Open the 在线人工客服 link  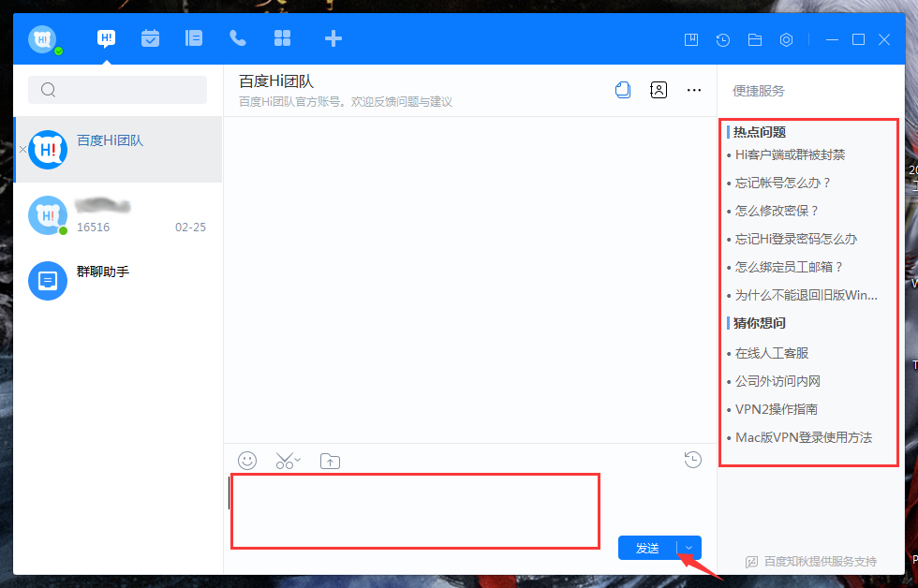[772, 352]
